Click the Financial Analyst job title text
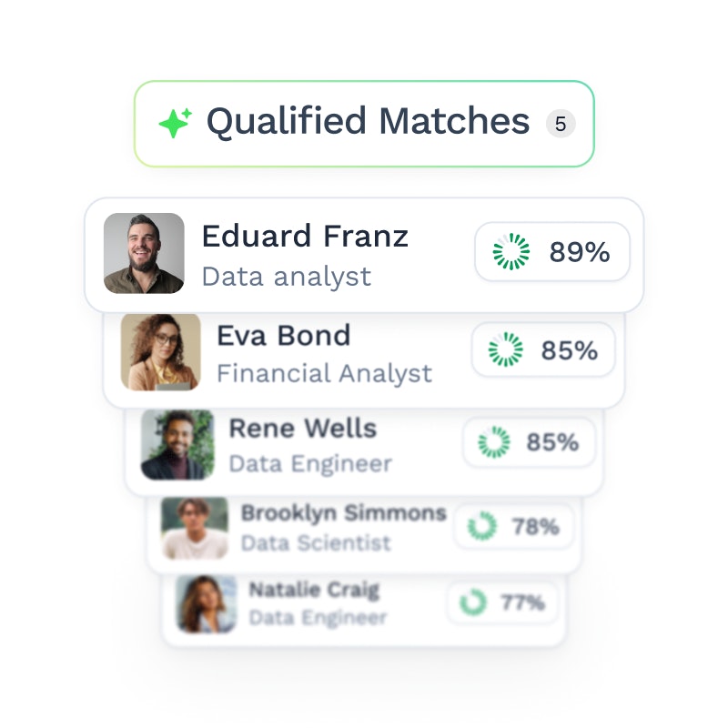This screenshot has height=728, width=728. point(324,373)
